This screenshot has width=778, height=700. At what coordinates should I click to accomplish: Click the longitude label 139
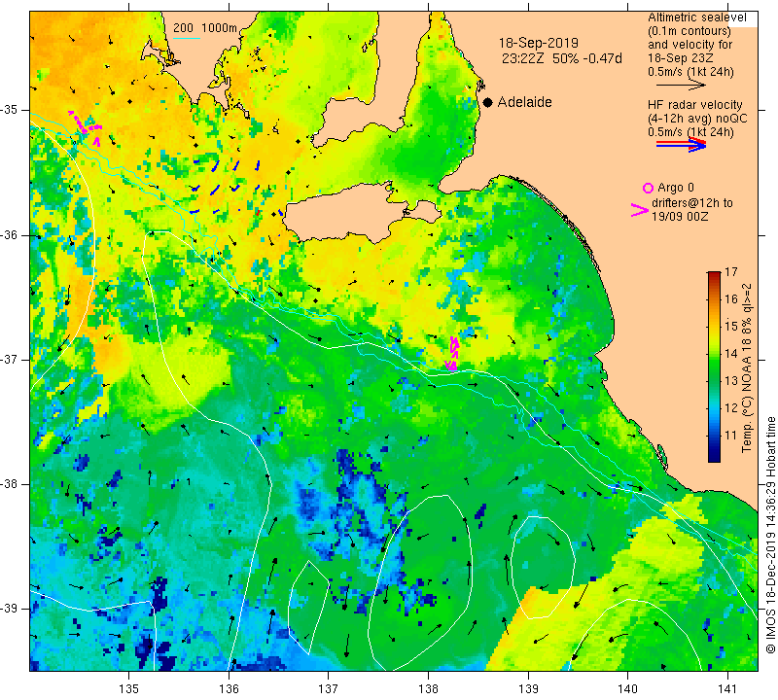(528, 688)
